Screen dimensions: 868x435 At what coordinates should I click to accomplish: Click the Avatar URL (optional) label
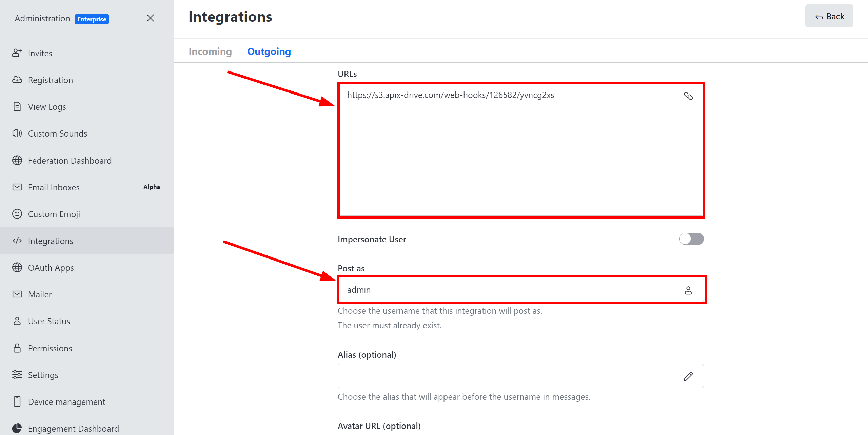click(x=379, y=426)
